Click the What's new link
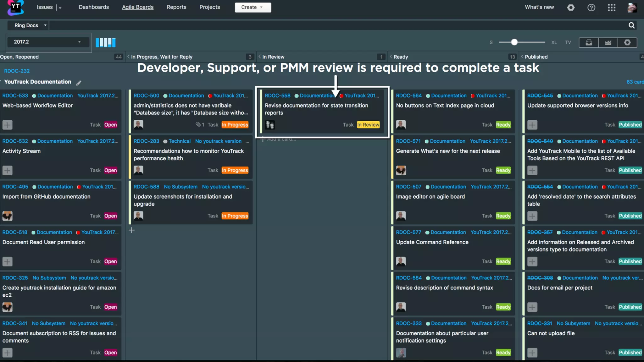 (539, 7)
